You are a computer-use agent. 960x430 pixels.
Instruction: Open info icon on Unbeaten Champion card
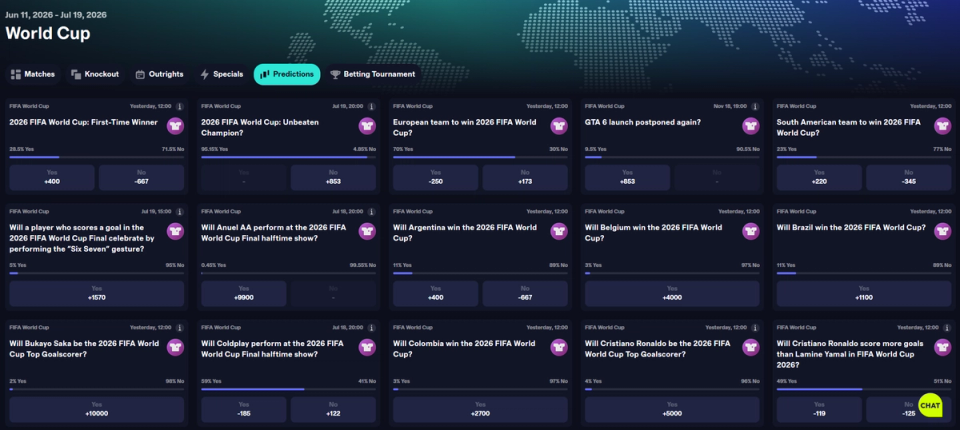372,107
